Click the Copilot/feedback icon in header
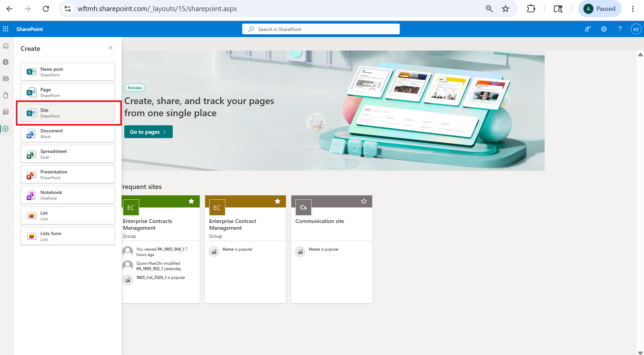Screen dimensions: 644x355 tap(588, 29)
